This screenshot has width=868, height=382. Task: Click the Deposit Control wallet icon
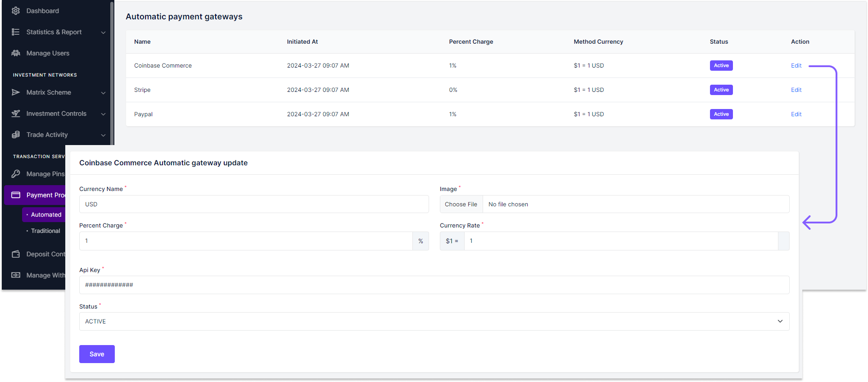[16, 254]
